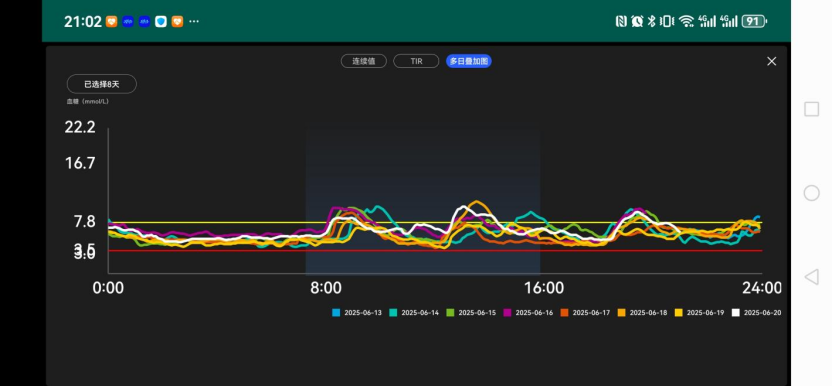Toggle the 2025-06-18 legend entry
832x386 pixels.
pyautogui.click(x=643, y=313)
